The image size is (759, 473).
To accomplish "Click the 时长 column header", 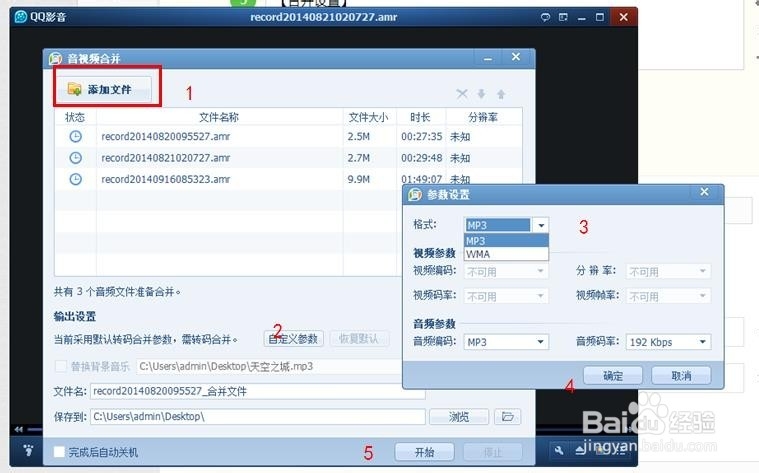I will pyautogui.click(x=420, y=117).
